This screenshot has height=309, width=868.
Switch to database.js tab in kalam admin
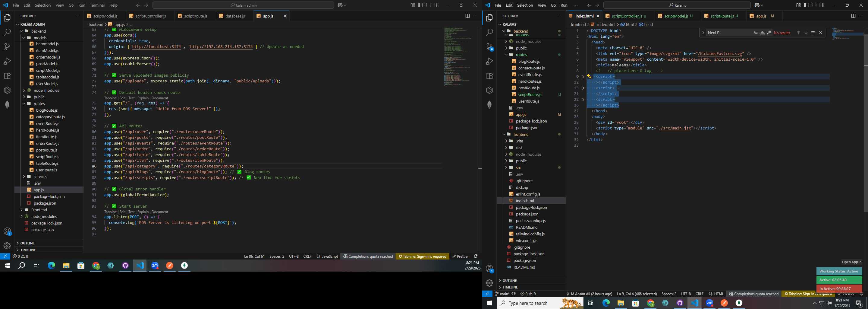235,16
